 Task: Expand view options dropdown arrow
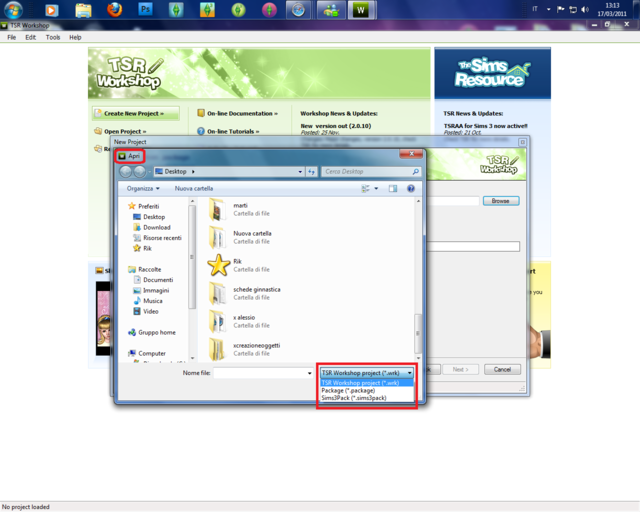pos(376,189)
